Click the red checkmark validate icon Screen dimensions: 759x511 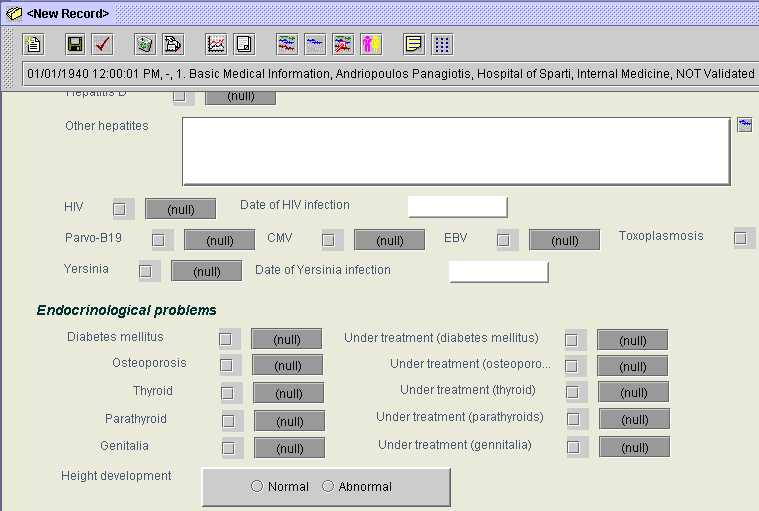(102, 44)
